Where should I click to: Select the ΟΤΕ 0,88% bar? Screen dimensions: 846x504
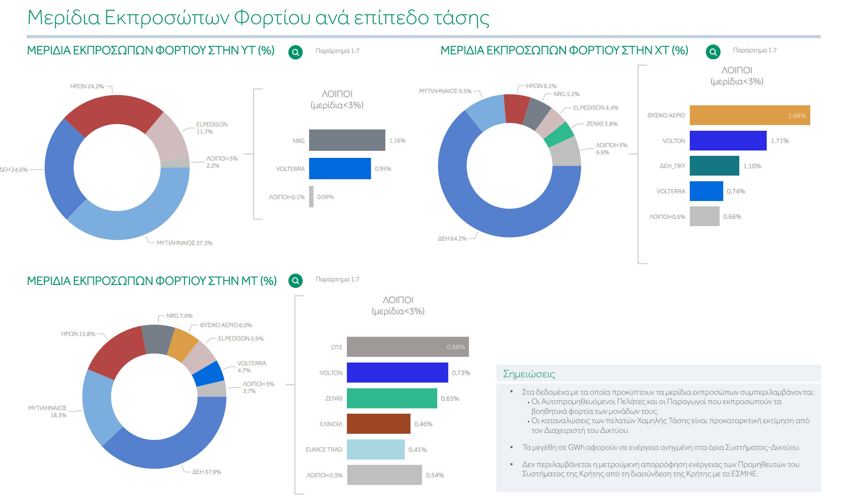tap(408, 347)
